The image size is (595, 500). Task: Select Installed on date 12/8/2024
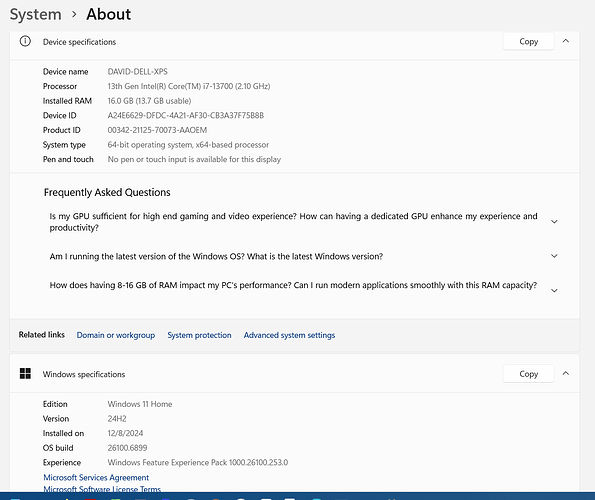coord(125,433)
